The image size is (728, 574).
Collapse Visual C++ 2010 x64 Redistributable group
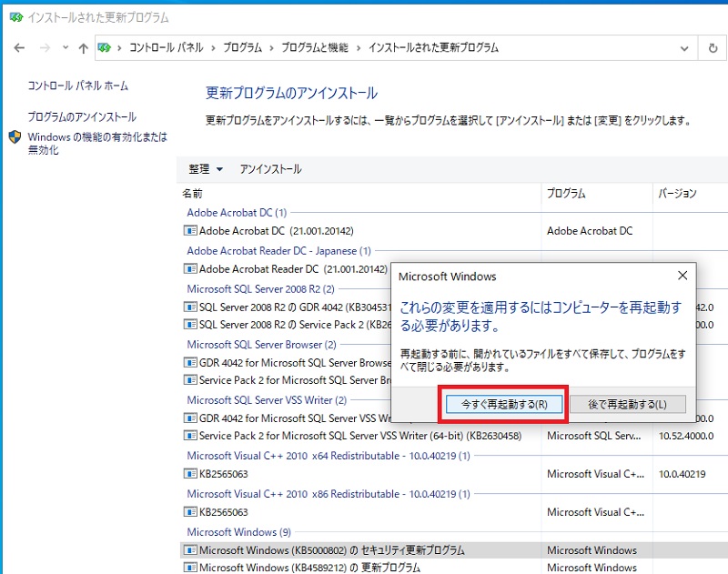click(329, 456)
